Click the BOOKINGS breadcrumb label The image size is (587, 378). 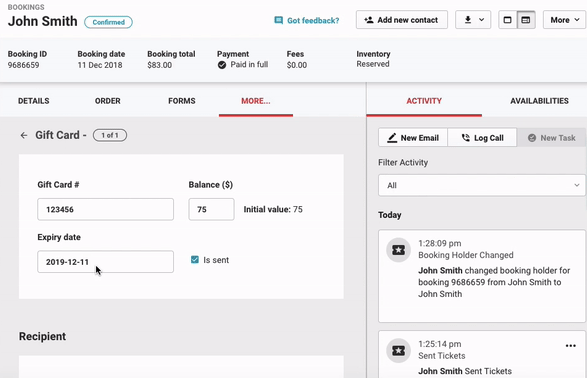click(26, 7)
